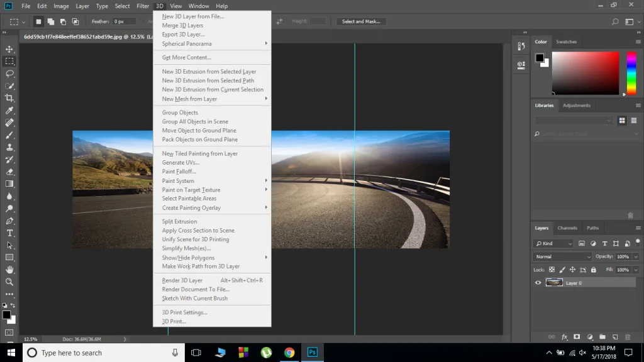Click the layer style fx icon
644x362 pixels.
(x=564, y=337)
